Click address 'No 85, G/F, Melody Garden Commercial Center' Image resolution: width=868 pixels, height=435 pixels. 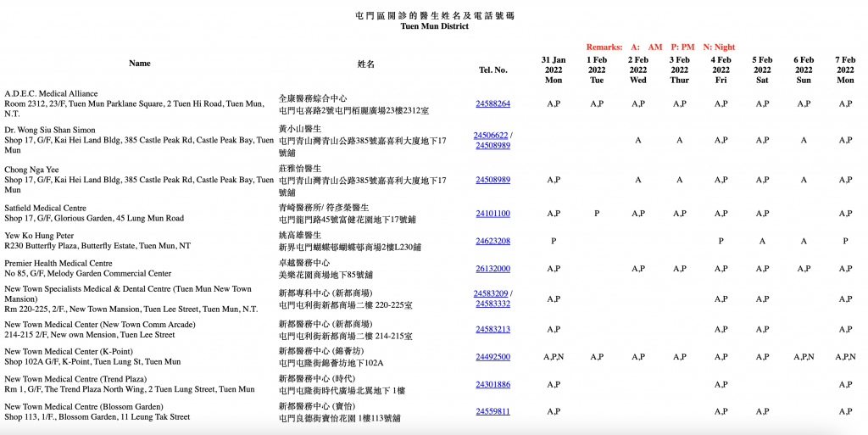point(88,273)
